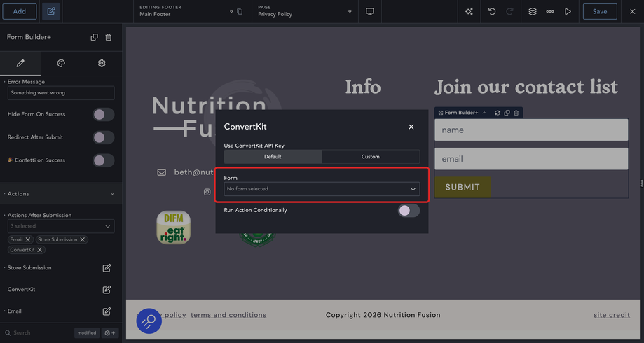Click the move handle icon on Form Builder+ label
The height and width of the screenshot is (343, 644).
(x=440, y=113)
